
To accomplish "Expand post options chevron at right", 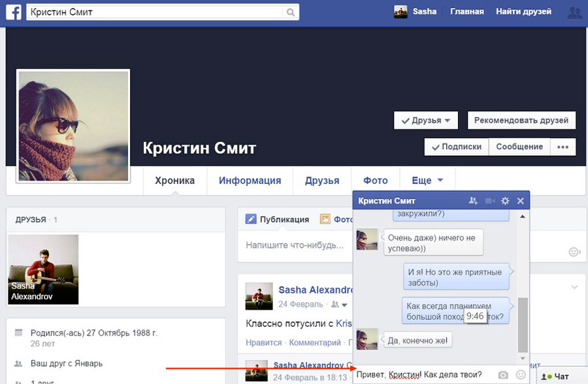I will point(574,287).
